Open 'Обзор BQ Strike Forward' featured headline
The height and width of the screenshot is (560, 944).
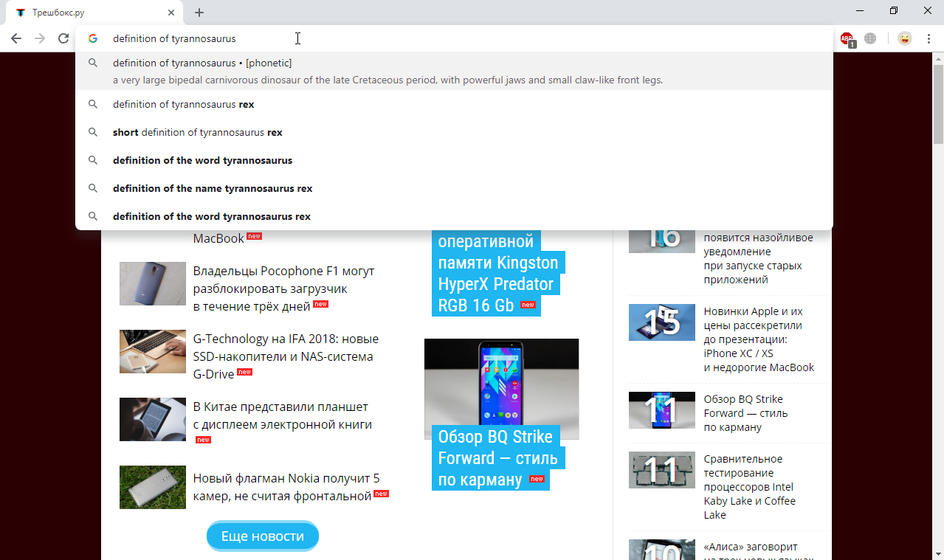click(499, 457)
